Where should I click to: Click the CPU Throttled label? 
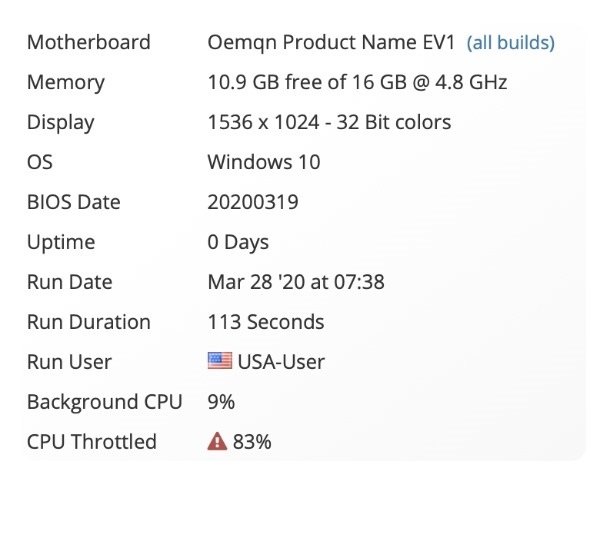[x=91, y=442]
